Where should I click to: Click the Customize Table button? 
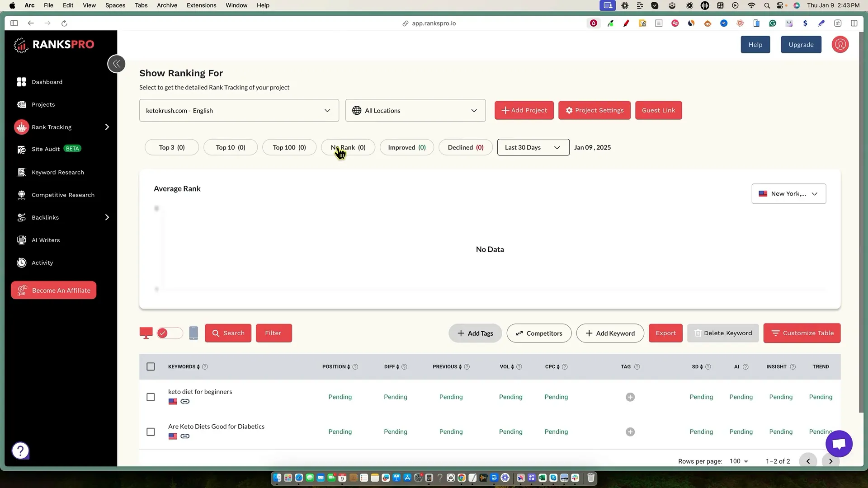[x=802, y=333]
